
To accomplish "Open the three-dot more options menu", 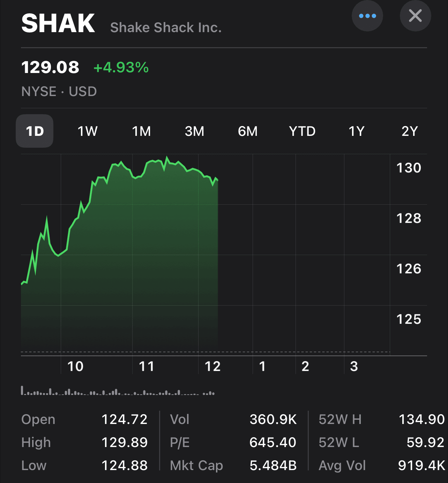I will click(x=367, y=16).
